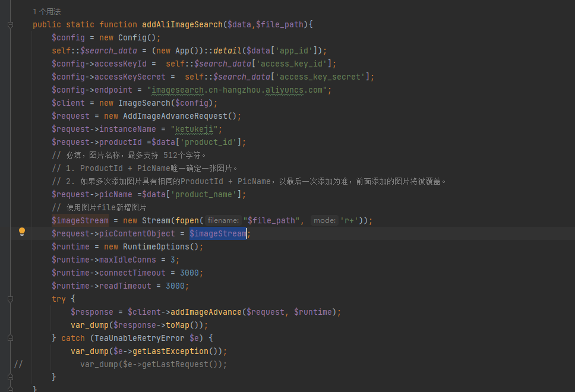Click highlighted $imageStream on the Stream declaration line
This screenshot has height=392, width=575.
pos(80,220)
